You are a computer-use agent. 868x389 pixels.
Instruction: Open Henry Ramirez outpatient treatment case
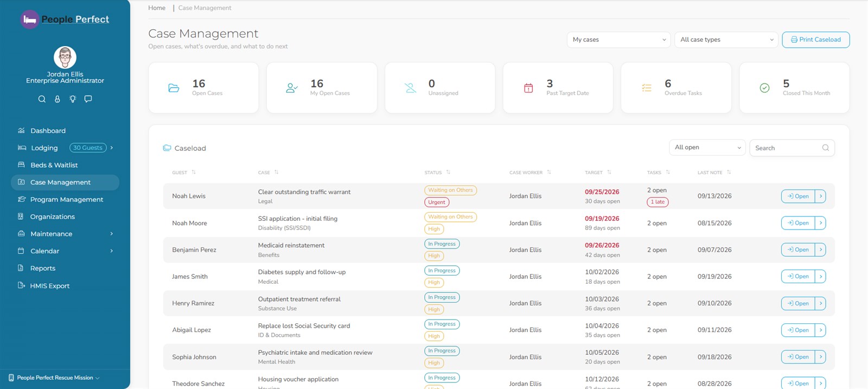pos(798,303)
